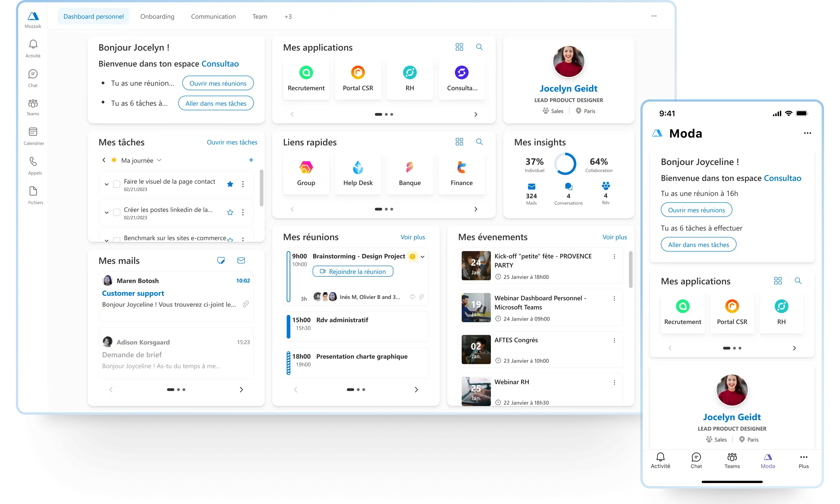Add a task with the plus icon
The image size is (840, 504).
point(251,160)
